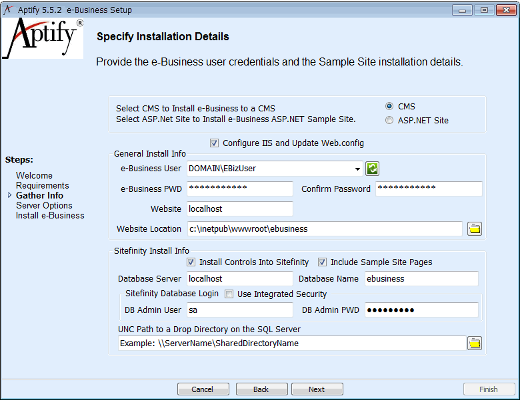Open folder browse icon for UNC Path
The width and height of the screenshot is (527, 405).
pos(474,343)
